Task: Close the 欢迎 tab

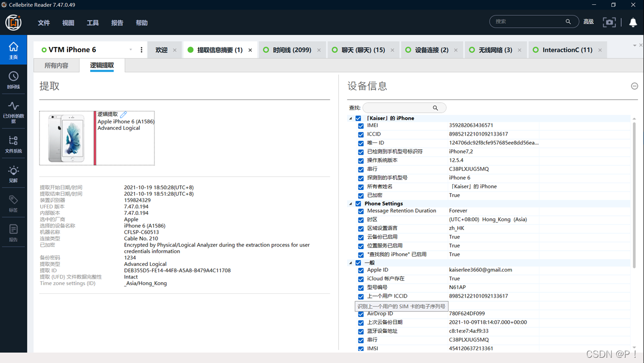Action: click(174, 50)
